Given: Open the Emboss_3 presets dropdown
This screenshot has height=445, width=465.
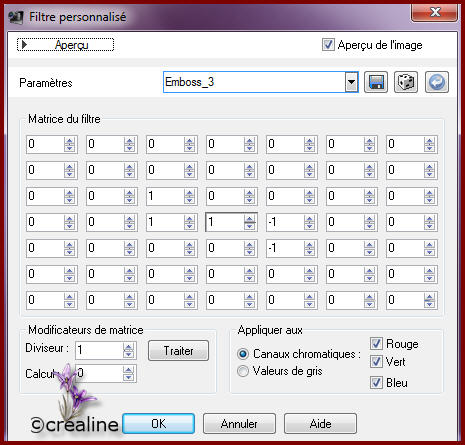Looking at the screenshot, I should tap(351, 82).
